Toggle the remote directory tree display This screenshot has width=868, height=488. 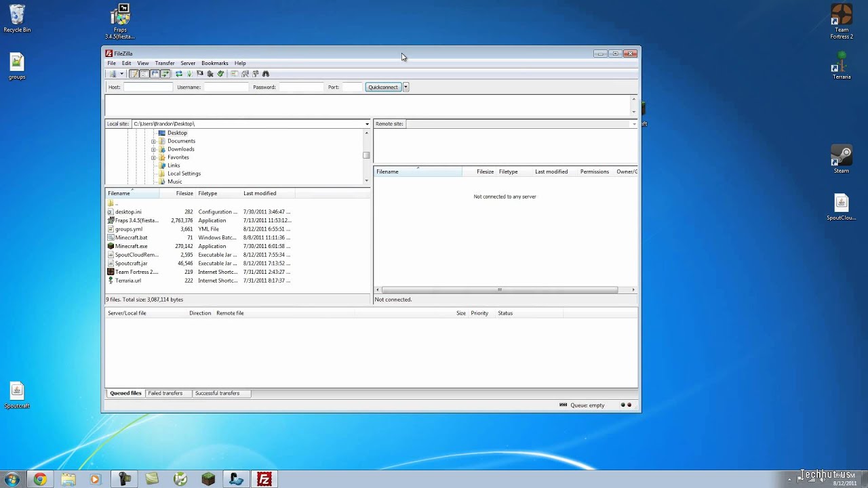point(155,74)
